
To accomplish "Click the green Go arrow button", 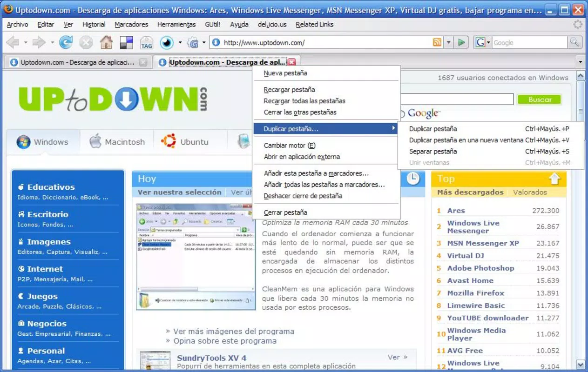I will pyautogui.click(x=461, y=43).
